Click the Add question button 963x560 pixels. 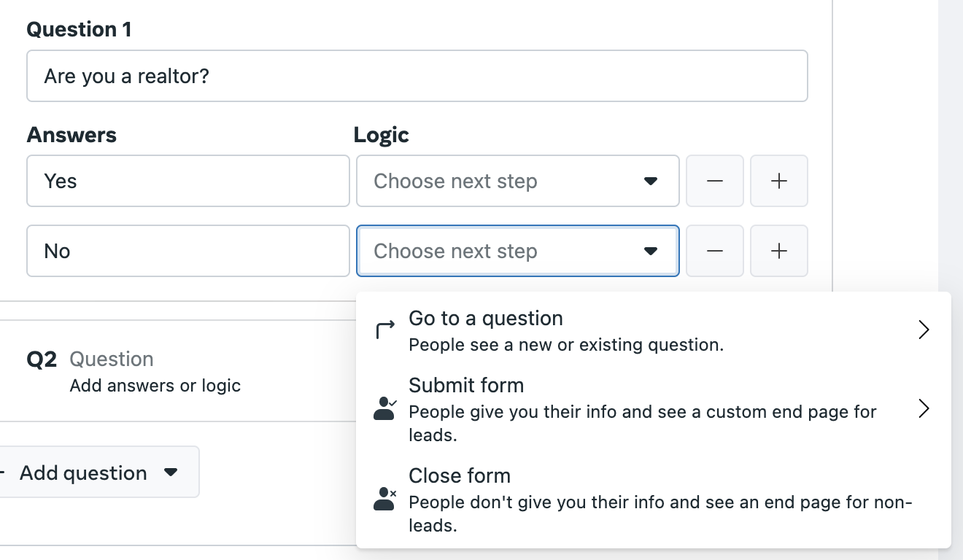(98, 472)
